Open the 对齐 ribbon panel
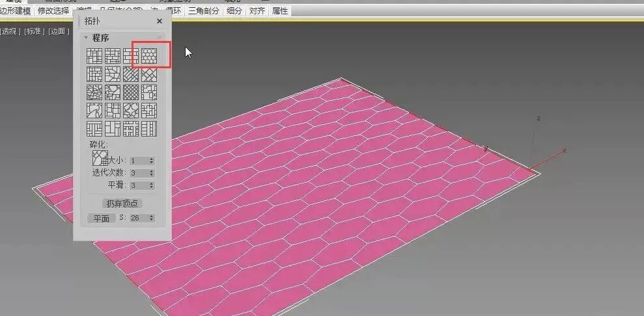644x316 pixels. coord(257,11)
